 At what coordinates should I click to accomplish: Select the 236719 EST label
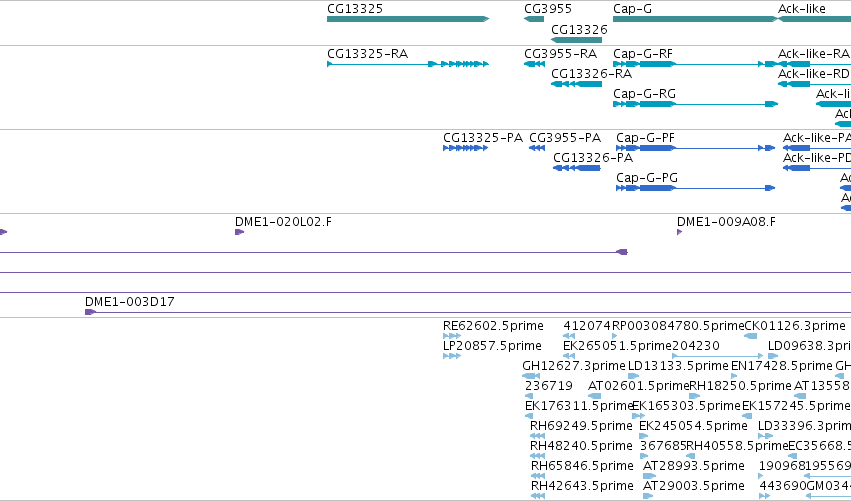[x=549, y=386]
